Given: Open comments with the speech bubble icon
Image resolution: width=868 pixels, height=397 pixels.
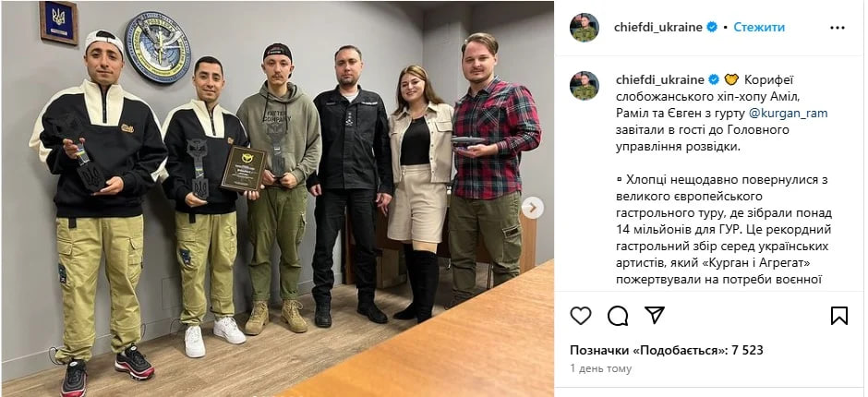Looking at the screenshot, I should pyautogui.click(x=617, y=316).
